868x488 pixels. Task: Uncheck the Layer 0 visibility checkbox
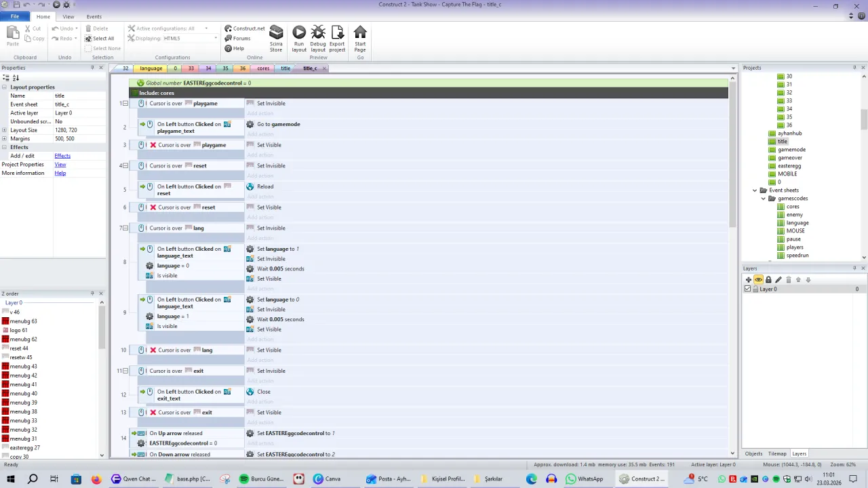[x=748, y=289]
